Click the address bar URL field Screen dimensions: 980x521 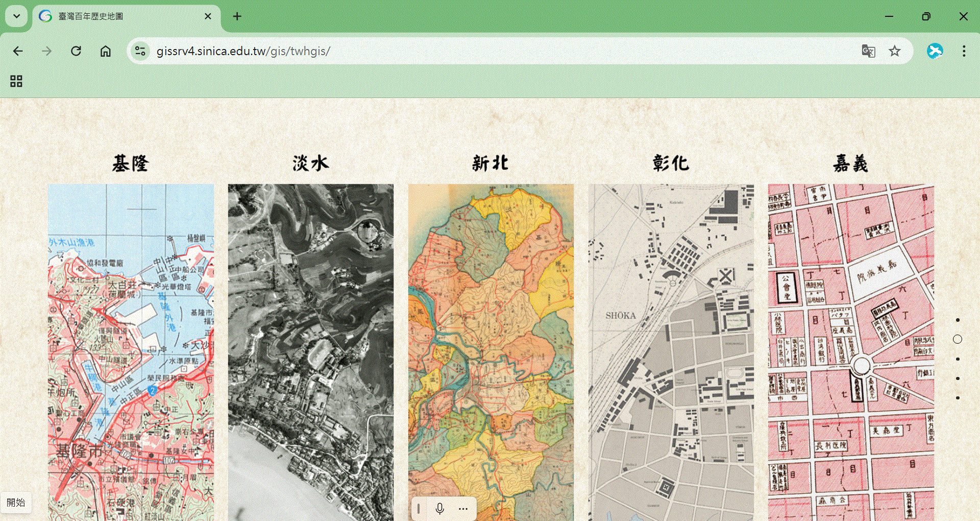[459, 51]
